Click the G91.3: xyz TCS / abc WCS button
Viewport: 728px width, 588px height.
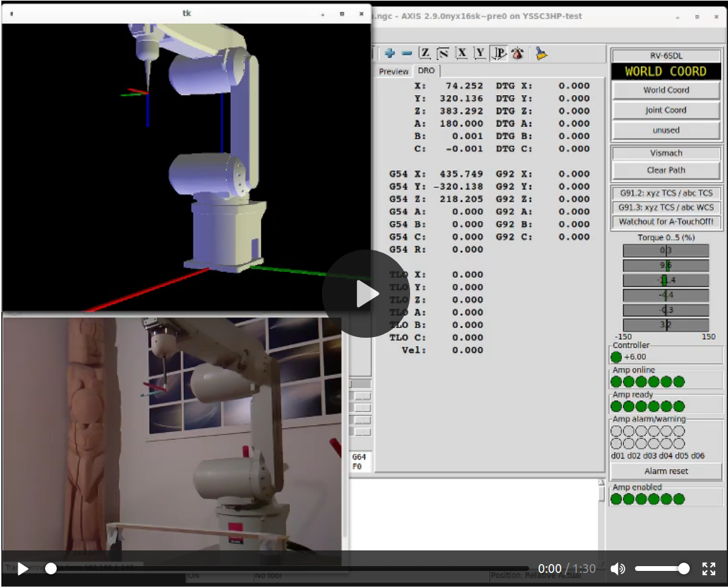666,208
